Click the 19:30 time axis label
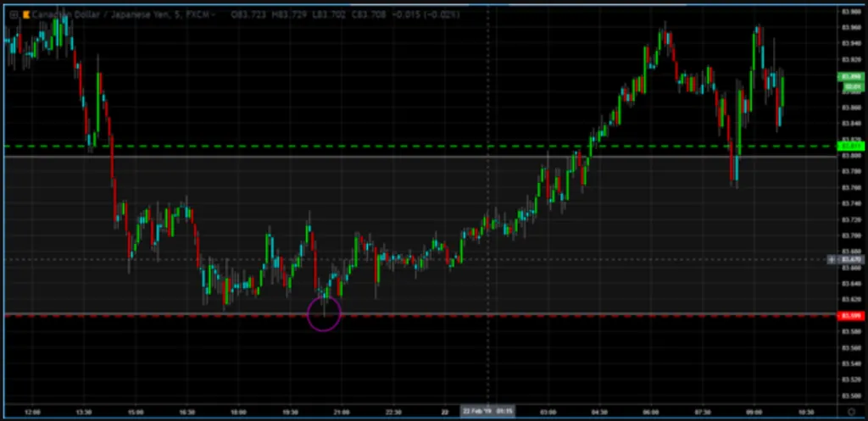868x421 pixels. [x=290, y=413]
